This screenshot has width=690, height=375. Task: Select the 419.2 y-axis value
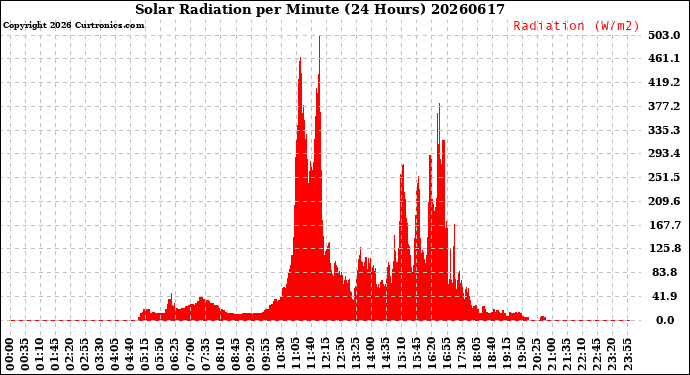point(664,82)
